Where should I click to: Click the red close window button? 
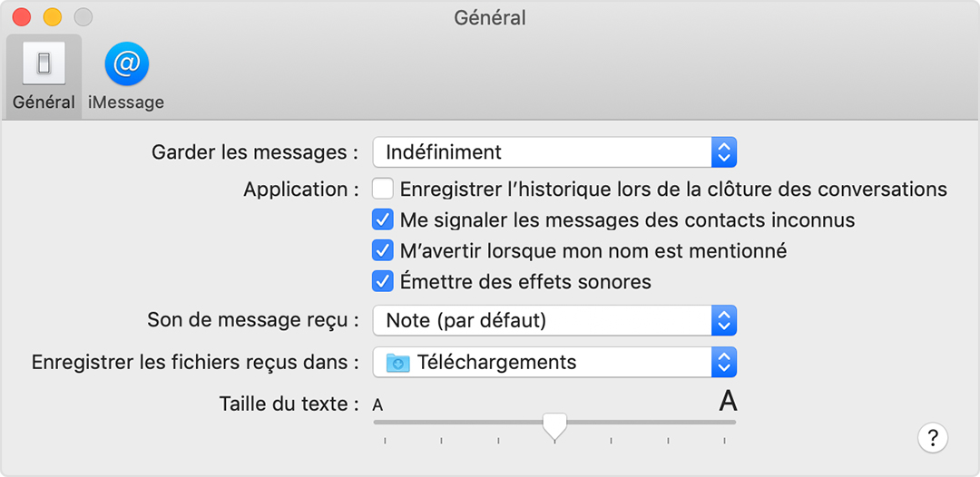[23, 17]
